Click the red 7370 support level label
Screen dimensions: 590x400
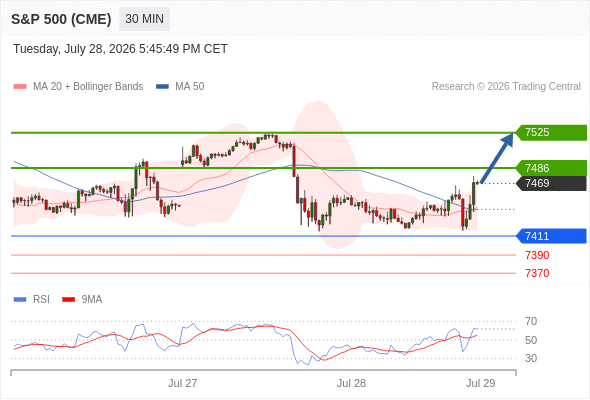click(x=537, y=273)
